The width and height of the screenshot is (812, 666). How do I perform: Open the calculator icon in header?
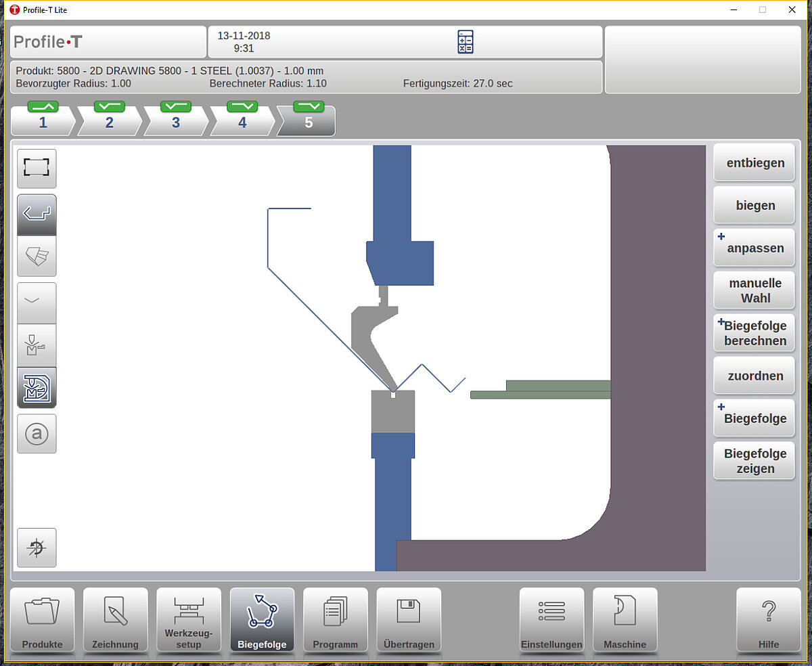coord(465,42)
